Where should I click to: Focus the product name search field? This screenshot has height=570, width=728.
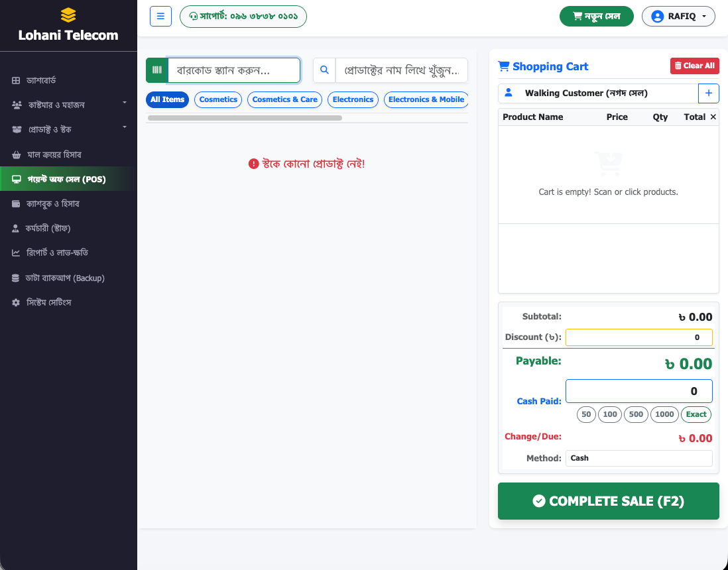pos(402,70)
